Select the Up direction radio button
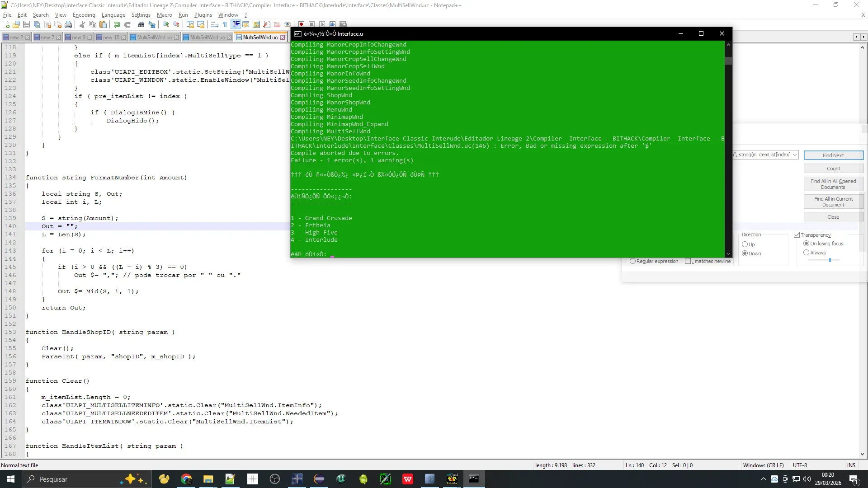 pyautogui.click(x=745, y=244)
